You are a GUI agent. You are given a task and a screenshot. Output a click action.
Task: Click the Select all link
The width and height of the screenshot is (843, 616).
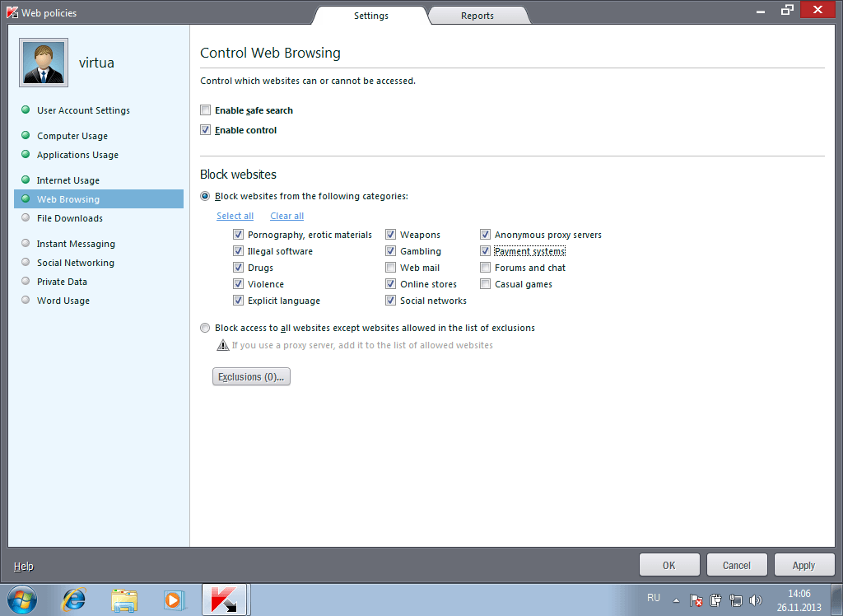[235, 216]
